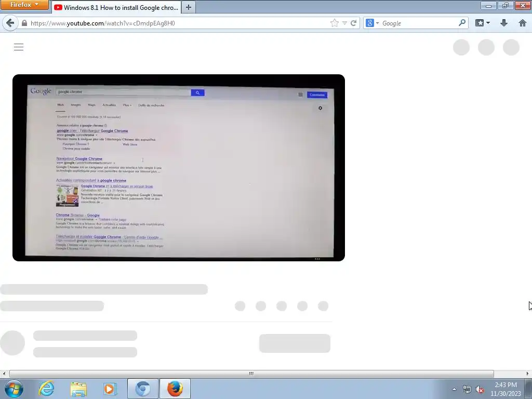The height and width of the screenshot is (399, 532).
Task: Minimize the Firefox window
Action: [488, 5]
